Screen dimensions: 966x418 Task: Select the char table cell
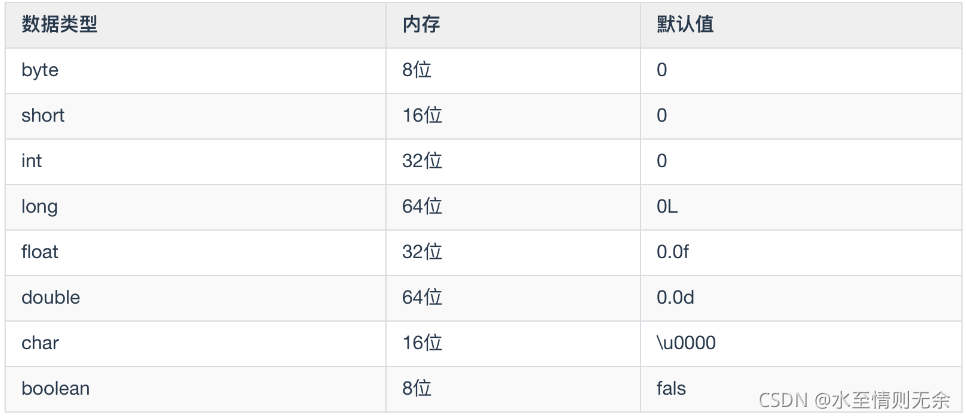(40, 343)
